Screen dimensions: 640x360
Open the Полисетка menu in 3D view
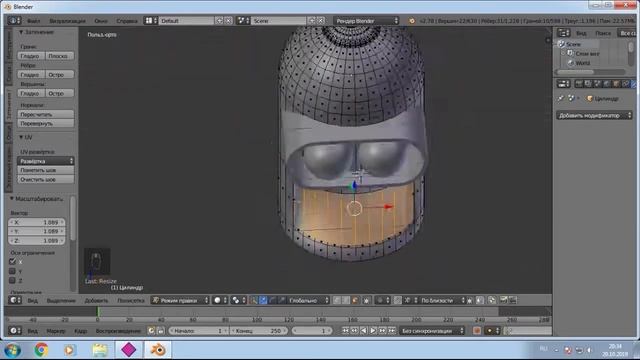click(x=131, y=300)
